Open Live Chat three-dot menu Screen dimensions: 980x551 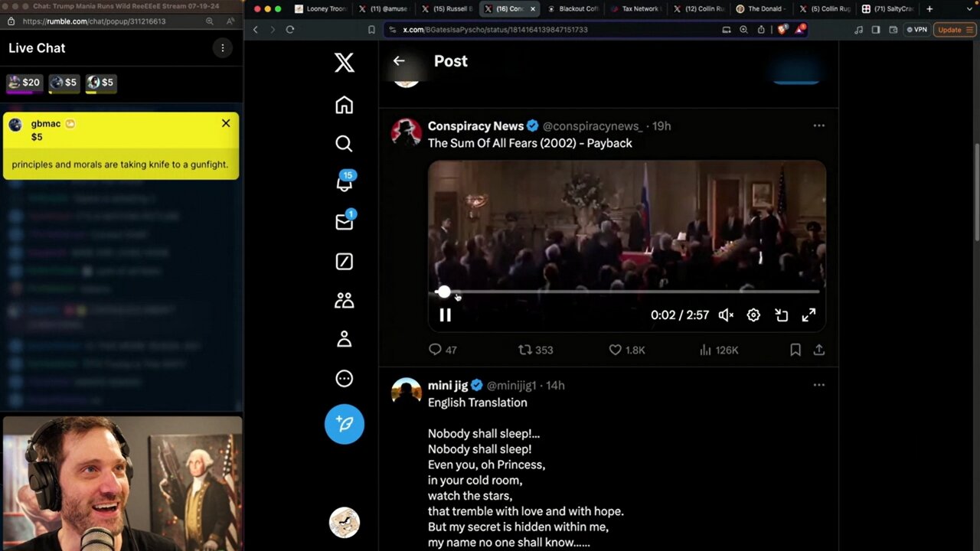pos(223,47)
